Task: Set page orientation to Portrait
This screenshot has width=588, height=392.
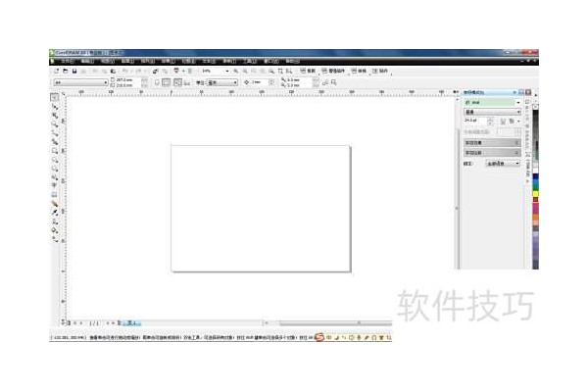Action: click(x=157, y=82)
